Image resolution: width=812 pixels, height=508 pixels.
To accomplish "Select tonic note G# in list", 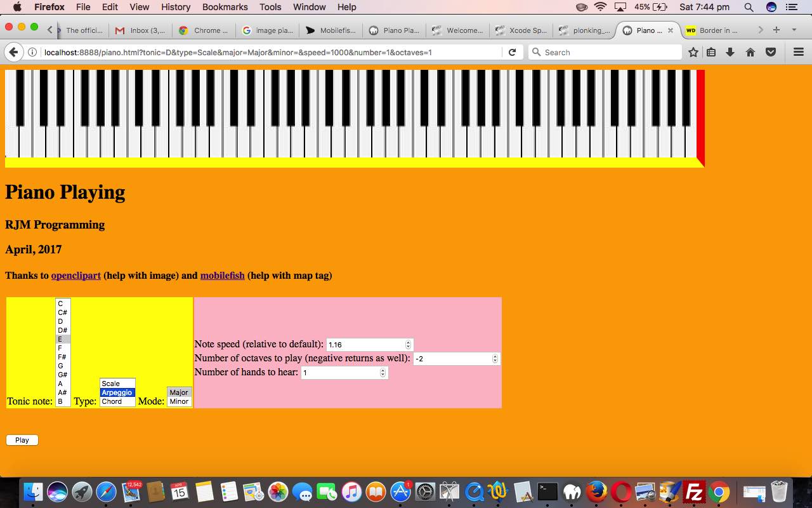I will pyautogui.click(x=63, y=375).
